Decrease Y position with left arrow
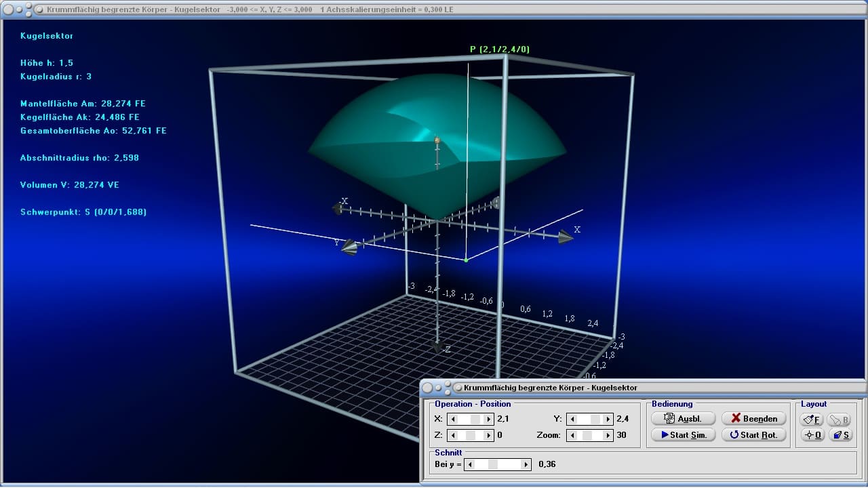The height and width of the screenshot is (488, 868). (x=572, y=419)
